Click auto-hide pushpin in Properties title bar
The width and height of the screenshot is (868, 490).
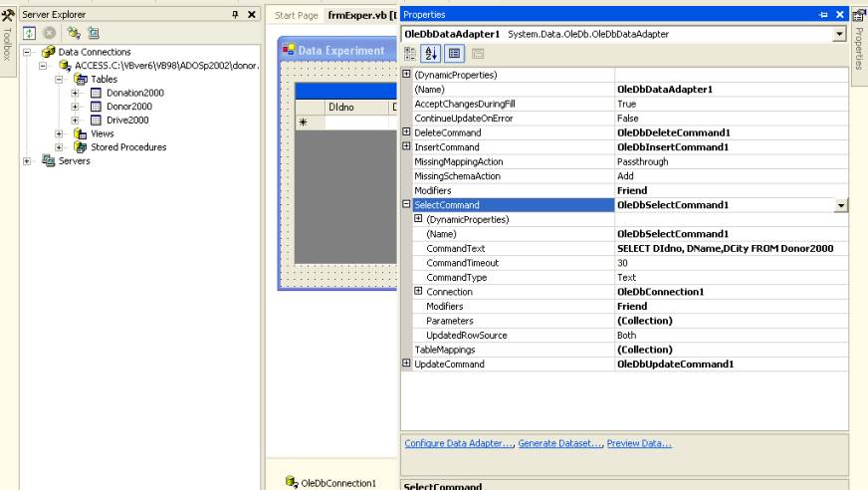coord(823,15)
